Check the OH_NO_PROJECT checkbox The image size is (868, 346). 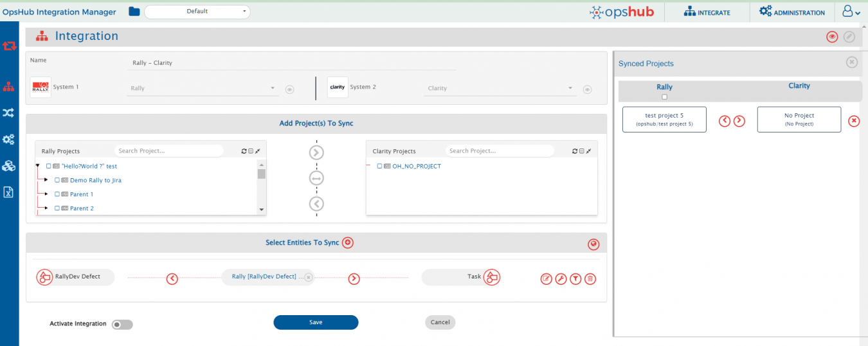click(x=379, y=166)
